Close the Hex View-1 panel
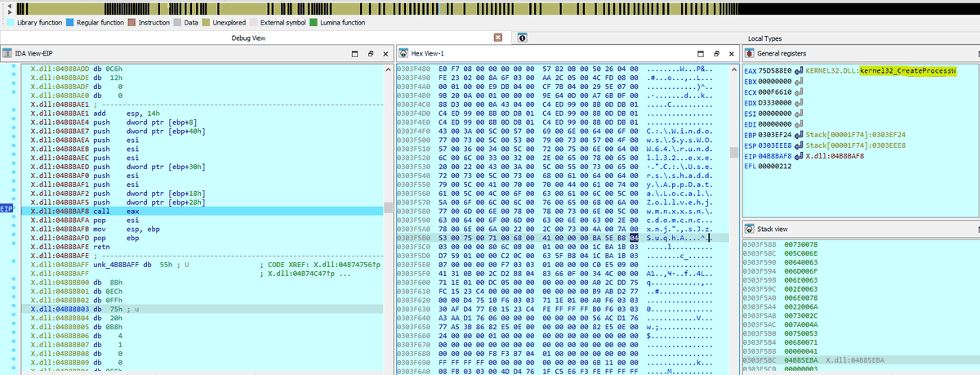This screenshot has width=980, height=375. pos(731,53)
